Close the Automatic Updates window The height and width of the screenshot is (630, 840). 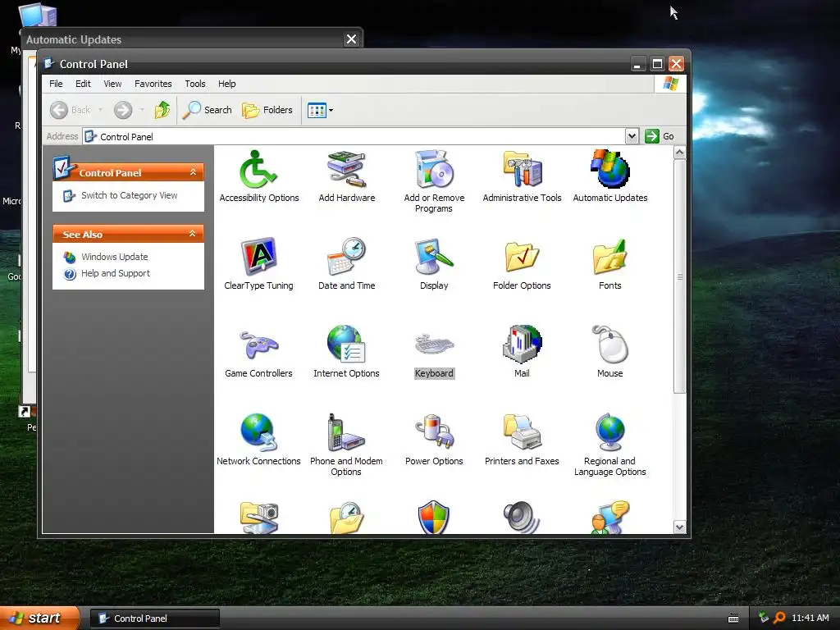[x=351, y=39]
